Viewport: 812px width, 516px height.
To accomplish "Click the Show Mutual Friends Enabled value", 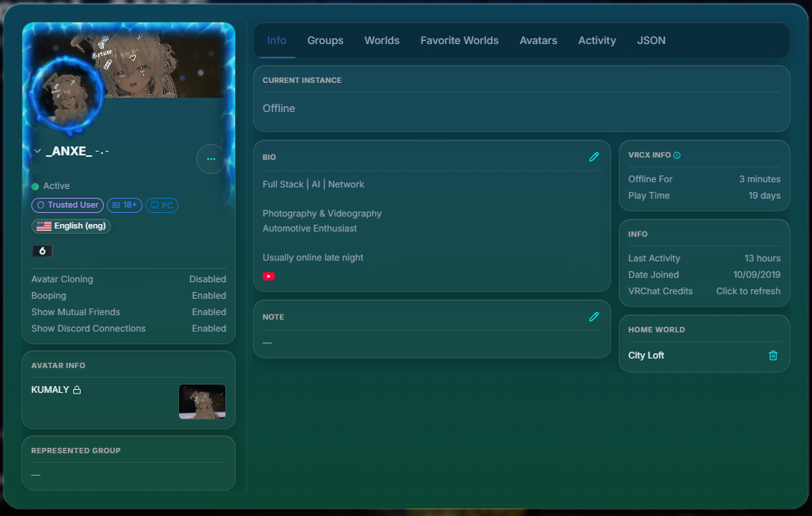I will click(x=209, y=312).
